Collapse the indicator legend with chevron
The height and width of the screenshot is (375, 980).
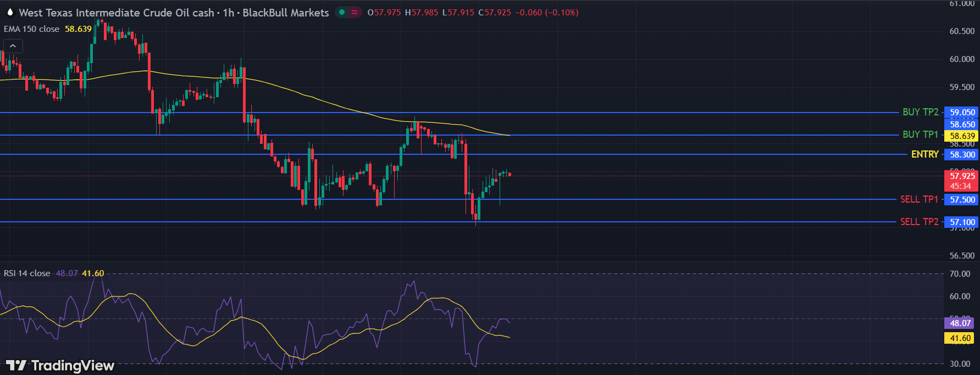tap(13, 46)
